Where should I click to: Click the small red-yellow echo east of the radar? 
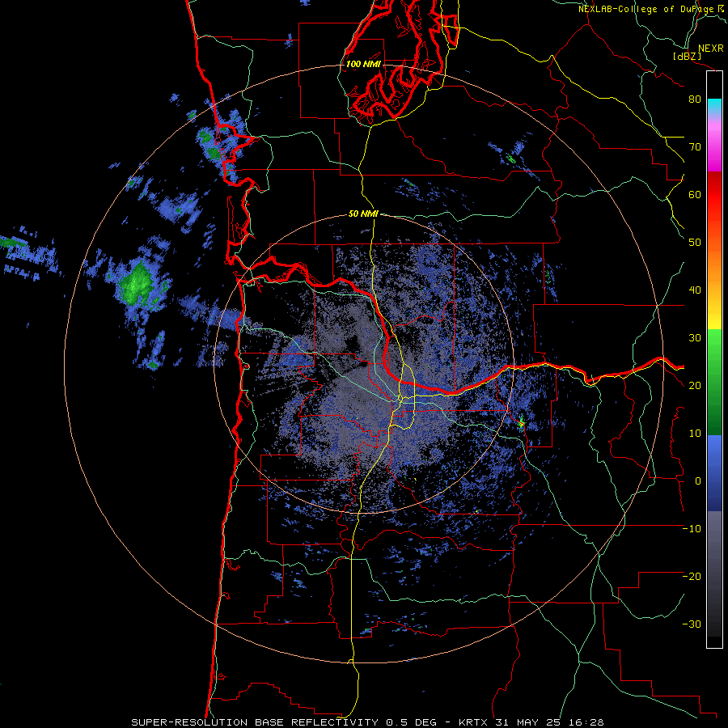click(521, 422)
